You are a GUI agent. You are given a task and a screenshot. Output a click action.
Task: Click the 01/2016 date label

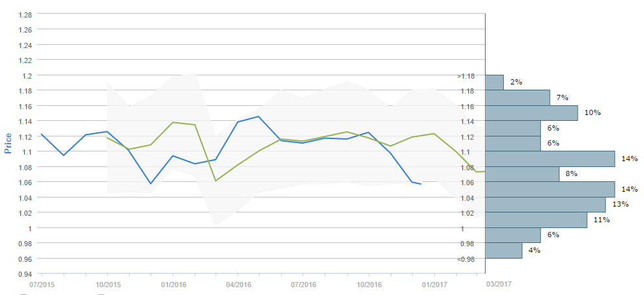tap(173, 285)
